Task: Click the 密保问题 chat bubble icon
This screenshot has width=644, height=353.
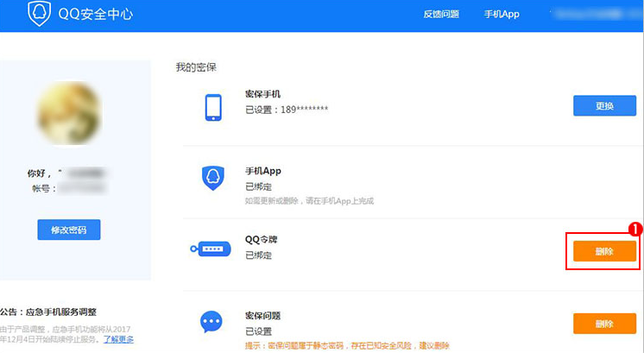Action: pos(212,321)
